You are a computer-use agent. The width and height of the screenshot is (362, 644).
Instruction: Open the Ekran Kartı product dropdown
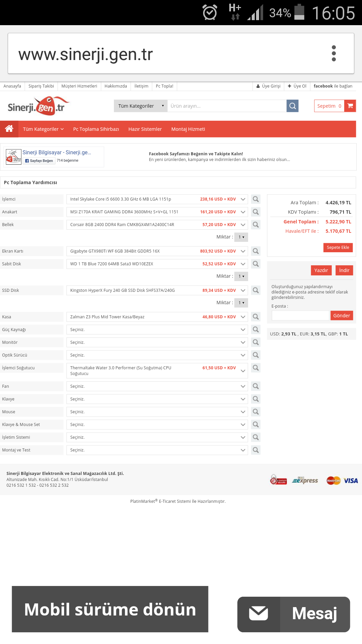point(157,251)
